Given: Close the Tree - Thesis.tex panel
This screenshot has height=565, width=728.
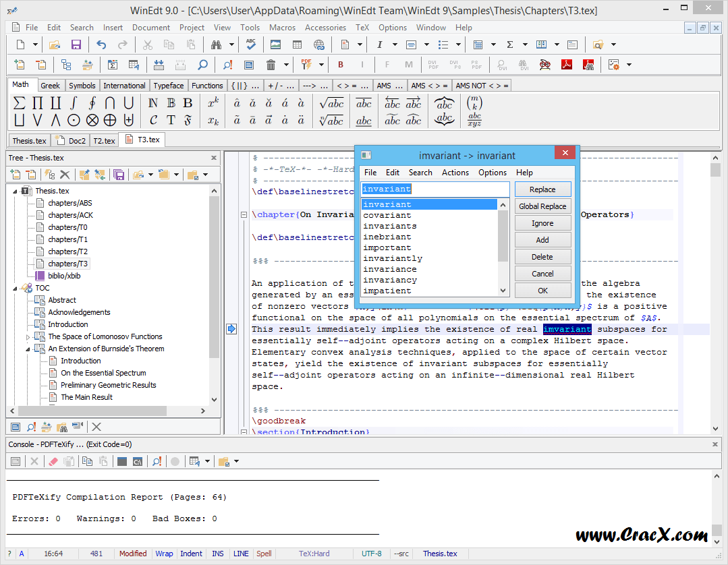Looking at the screenshot, I should point(214,158).
